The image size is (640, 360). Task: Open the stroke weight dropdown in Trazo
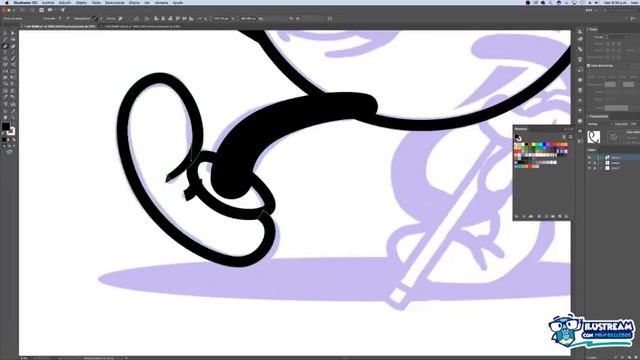627,37
